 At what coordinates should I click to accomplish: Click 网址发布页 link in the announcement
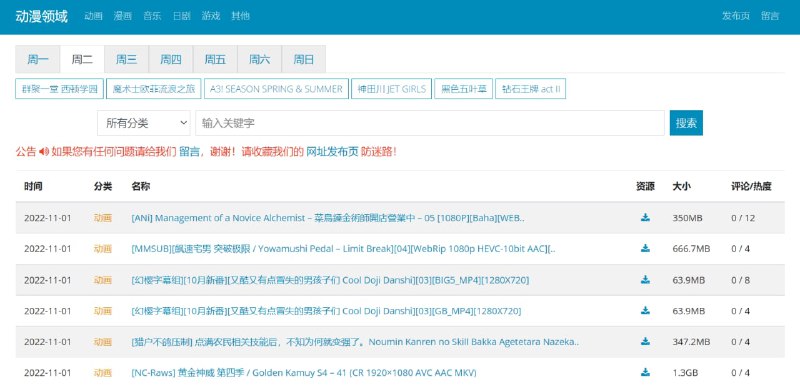coord(332,151)
